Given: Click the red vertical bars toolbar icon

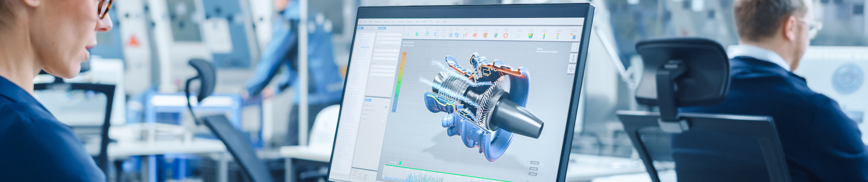Looking at the screenshot, I should click(465, 35).
